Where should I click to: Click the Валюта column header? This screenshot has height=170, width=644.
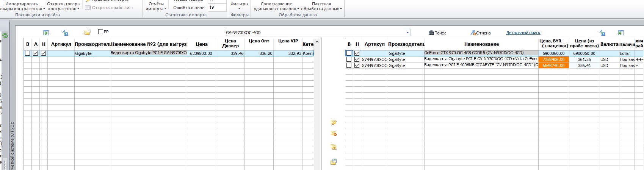point(609,44)
